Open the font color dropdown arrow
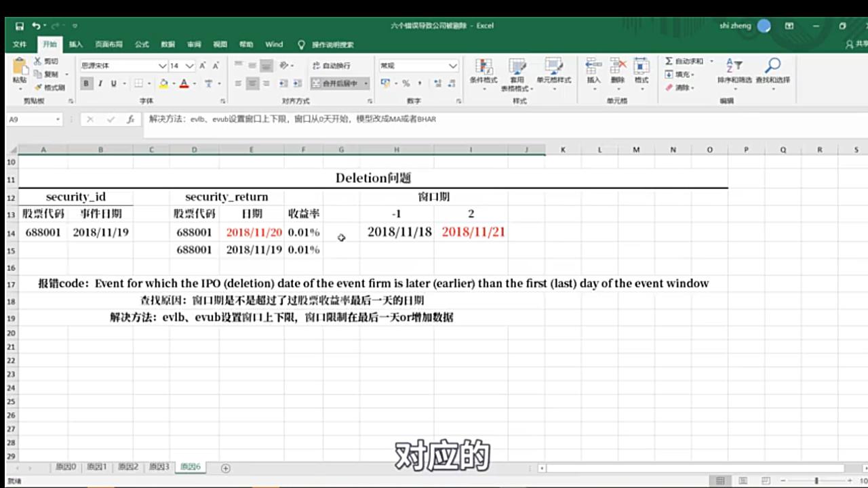 click(194, 83)
